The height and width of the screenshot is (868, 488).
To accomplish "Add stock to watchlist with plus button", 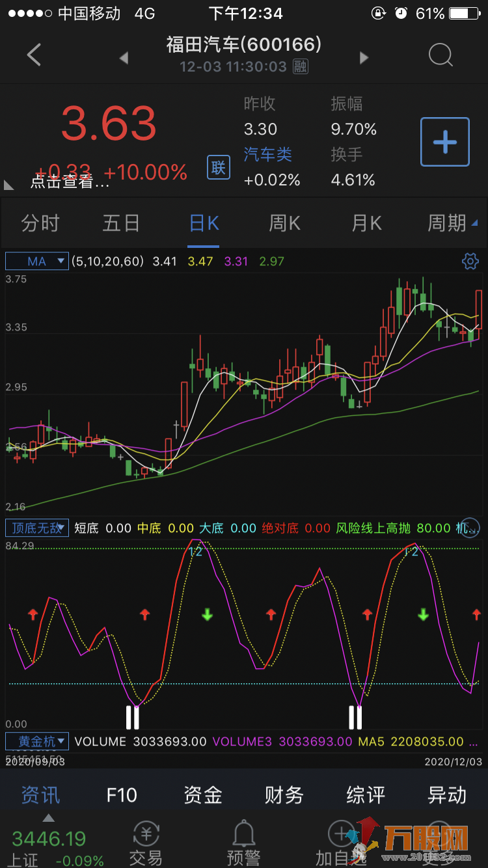I will (x=445, y=142).
